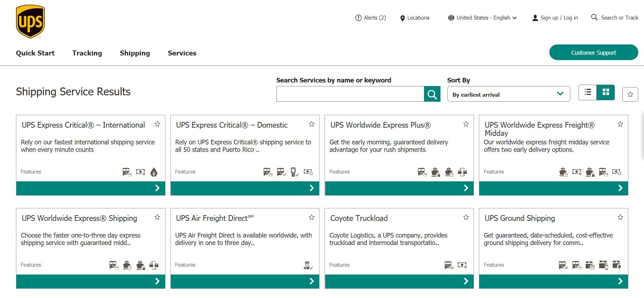Click the customs officer icon on Air Freight Direct
The image size is (644, 298).
click(308, 265)
